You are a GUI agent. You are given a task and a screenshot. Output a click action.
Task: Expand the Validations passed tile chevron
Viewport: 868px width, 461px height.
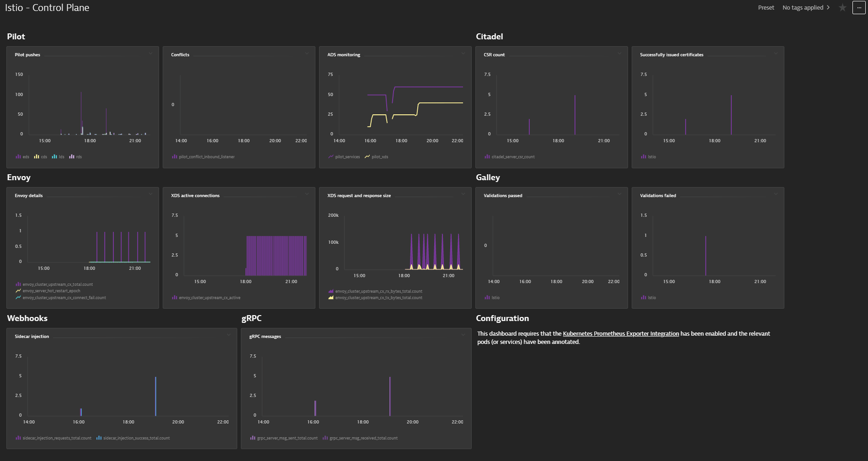point(619,194)
